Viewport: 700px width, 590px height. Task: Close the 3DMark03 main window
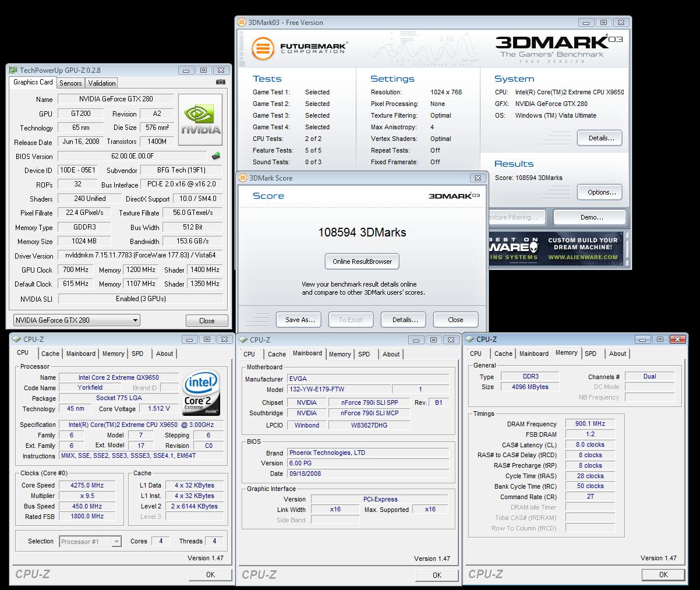pos(621,23)
